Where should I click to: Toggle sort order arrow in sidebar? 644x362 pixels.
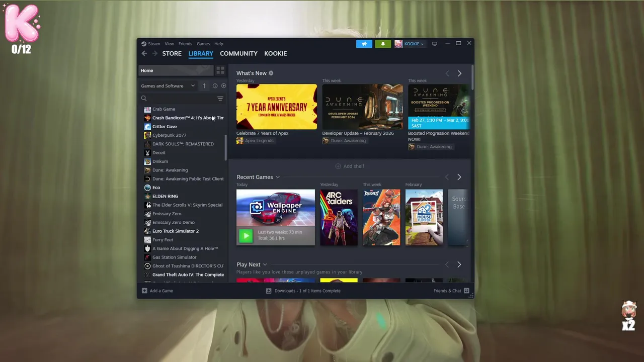(204, 86)
